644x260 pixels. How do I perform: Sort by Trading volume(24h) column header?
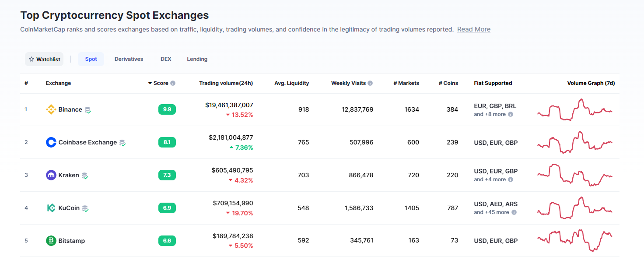click(x=226, y=83)
